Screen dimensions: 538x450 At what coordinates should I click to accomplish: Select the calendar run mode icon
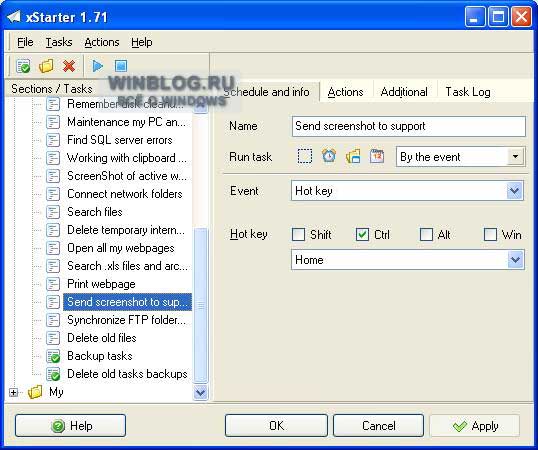click(377, 156)
